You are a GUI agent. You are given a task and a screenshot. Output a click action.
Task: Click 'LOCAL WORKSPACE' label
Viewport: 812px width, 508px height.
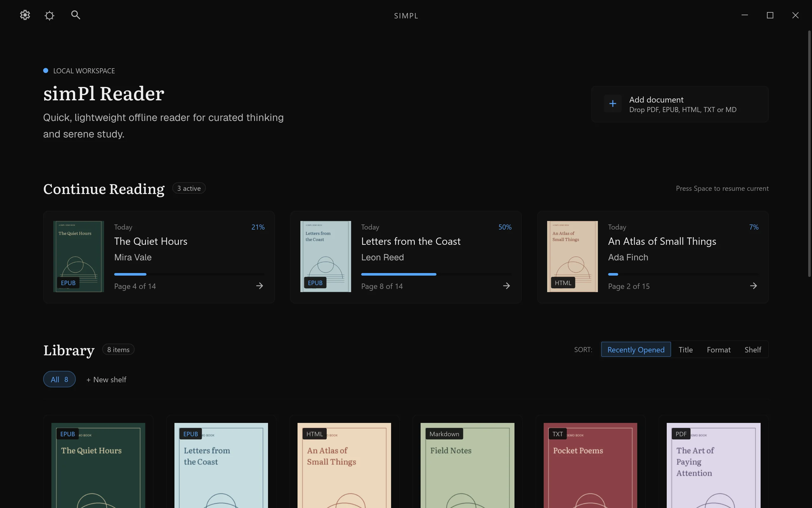tap(84, 71)
